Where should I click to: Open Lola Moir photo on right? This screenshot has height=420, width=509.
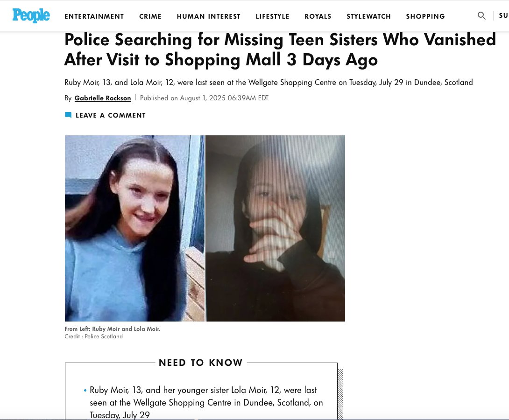click(275, 228)
